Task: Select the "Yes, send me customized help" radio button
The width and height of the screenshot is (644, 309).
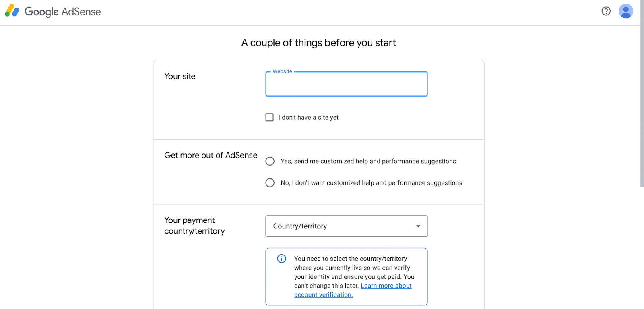Action: pyautogui.click(x=270, y=161)
